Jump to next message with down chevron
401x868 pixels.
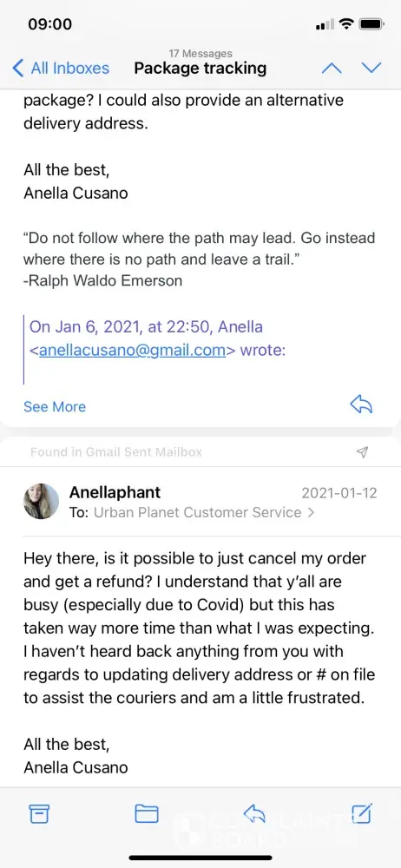point(371,68)
